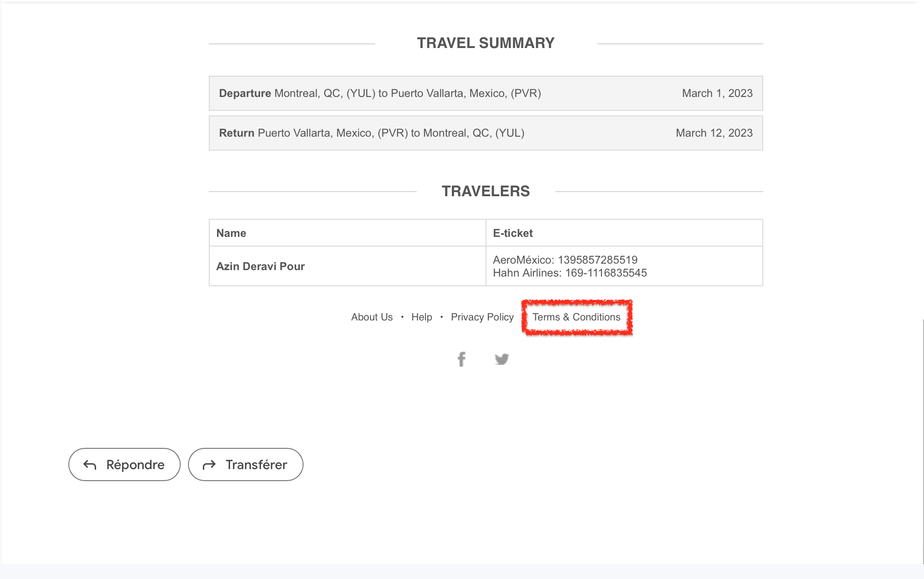The width and height of the screenshot is (924, 579).
Task: Click the Twitter icon in the footer
Action: pos(502,359)
